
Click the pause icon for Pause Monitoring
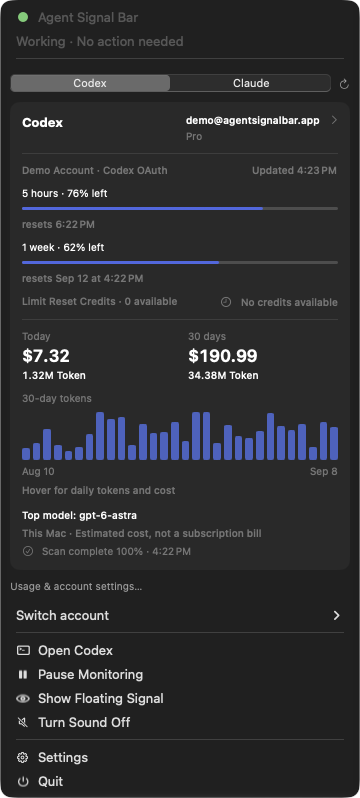coord(23,674)
